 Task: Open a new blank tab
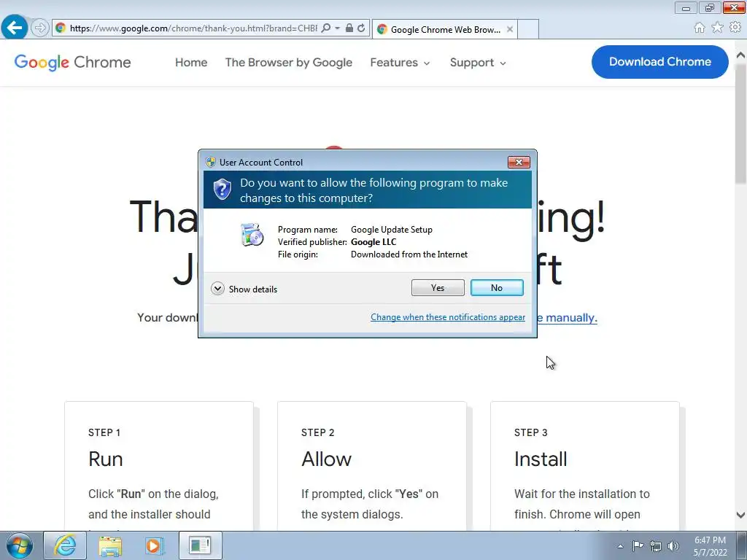tap(528, 29)
